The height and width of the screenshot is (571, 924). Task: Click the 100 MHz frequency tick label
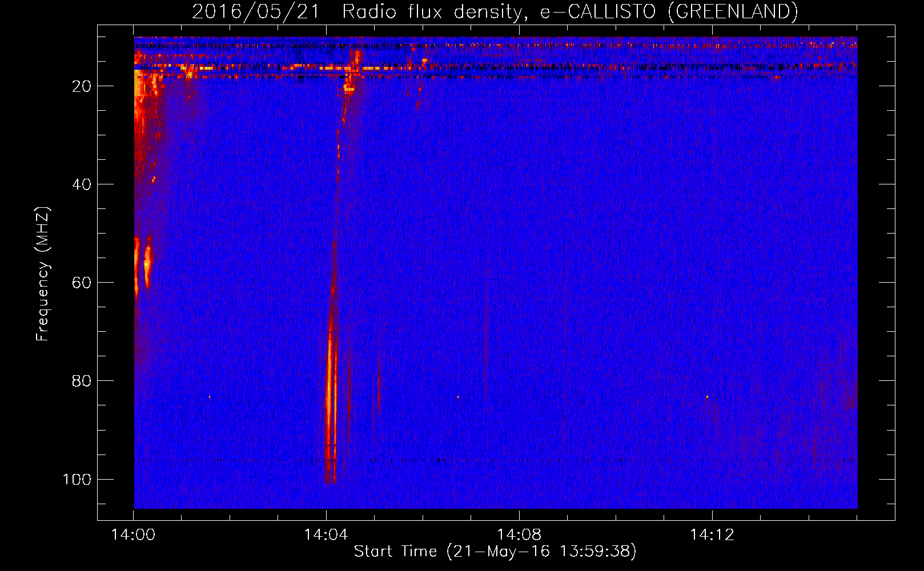point(77,479)
